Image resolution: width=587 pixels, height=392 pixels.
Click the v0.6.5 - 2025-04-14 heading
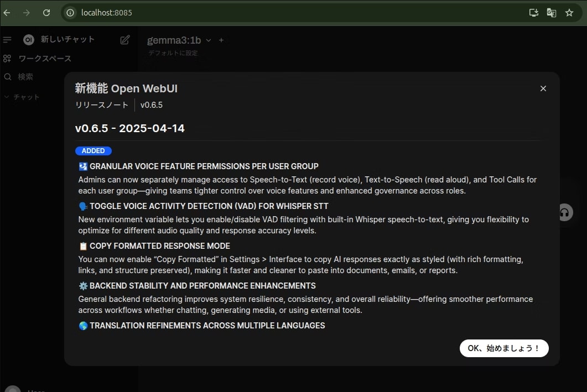(x=130, y=128)
